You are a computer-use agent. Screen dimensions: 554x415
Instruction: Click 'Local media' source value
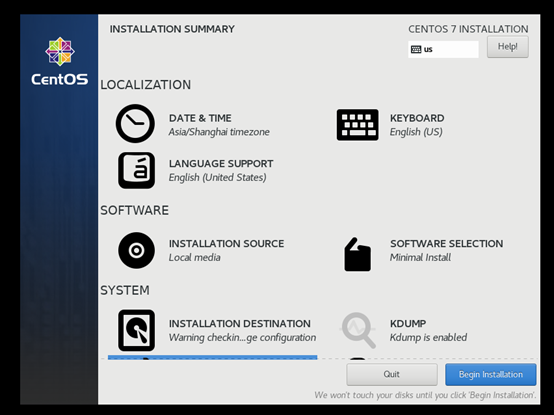(x=195, y=257)
